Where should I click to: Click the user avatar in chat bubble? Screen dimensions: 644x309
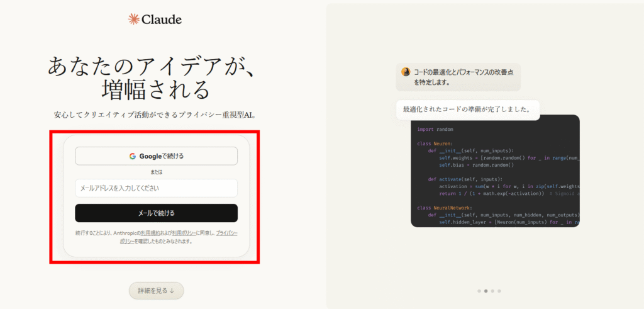[406, 72]
